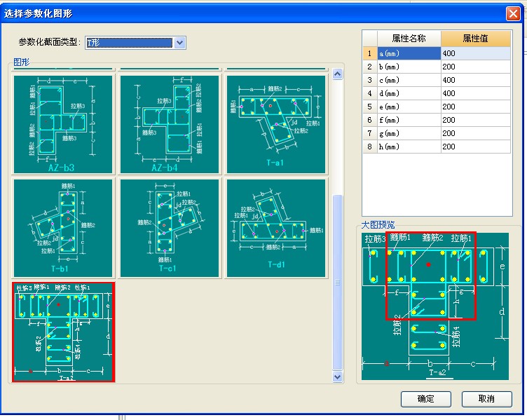Screen dimensions: 527x420
Task: Choose the T-d1 section shape thumbnail
Action: [x=276, y=228]
